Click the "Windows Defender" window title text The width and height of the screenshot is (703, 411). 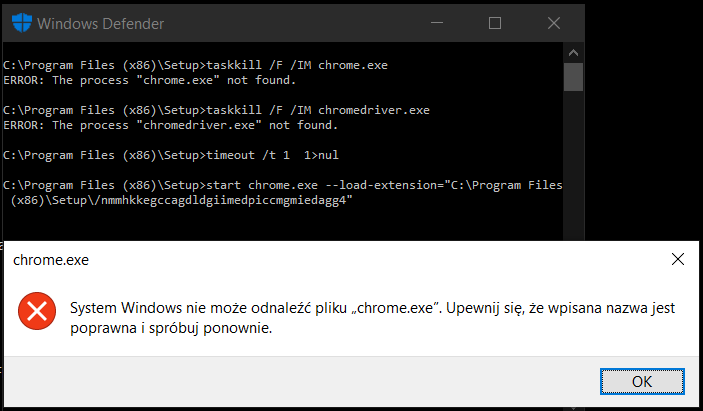coord(100,24)
